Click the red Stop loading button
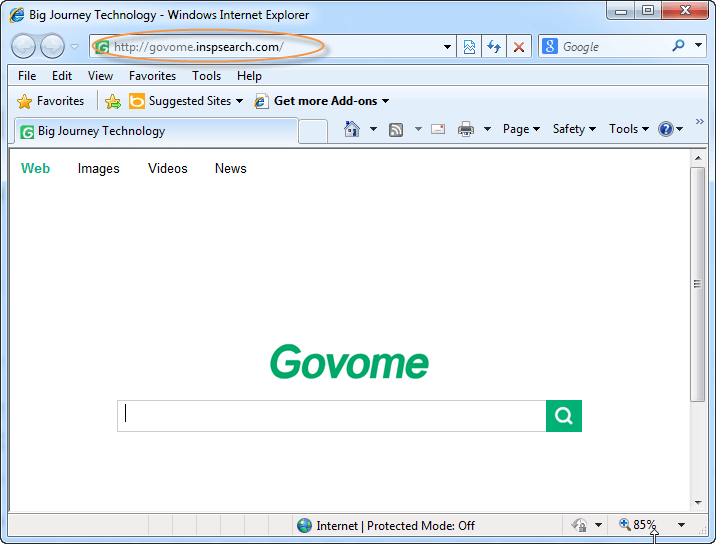 point(519,47)
